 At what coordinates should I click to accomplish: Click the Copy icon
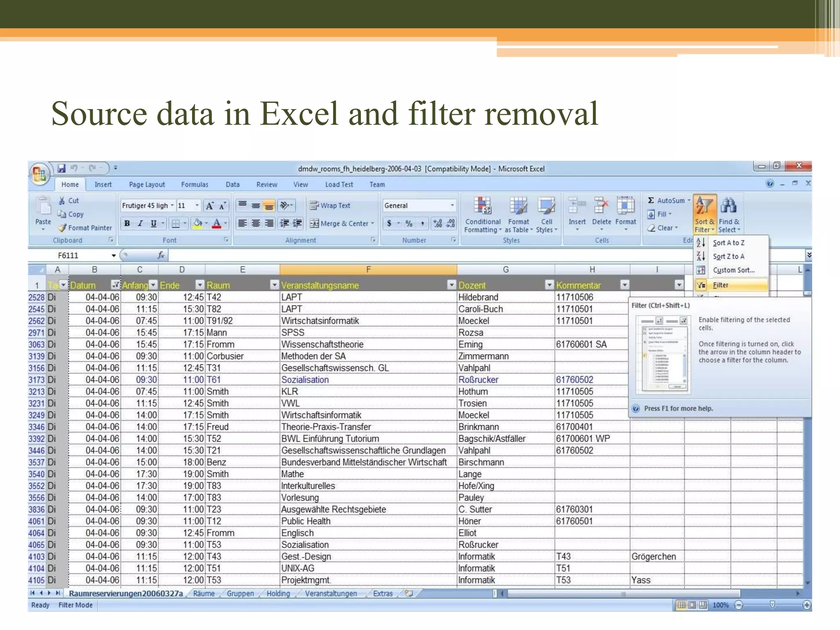tap(62, 214)
